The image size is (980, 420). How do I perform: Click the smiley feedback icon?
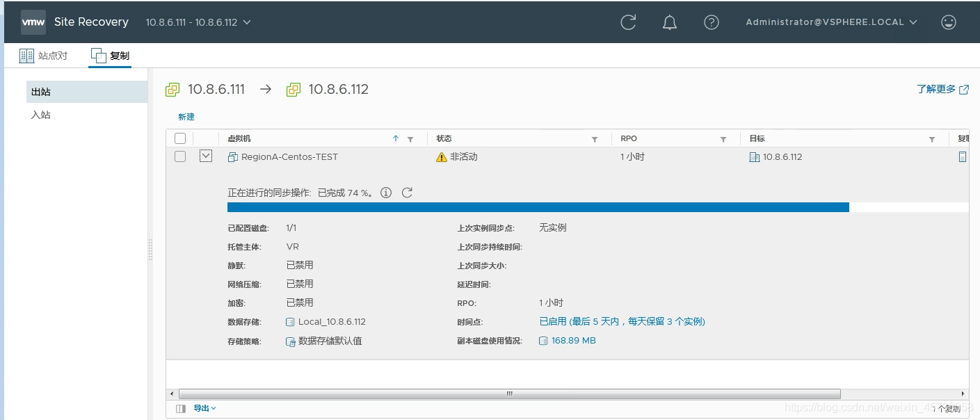pos(949,22)
